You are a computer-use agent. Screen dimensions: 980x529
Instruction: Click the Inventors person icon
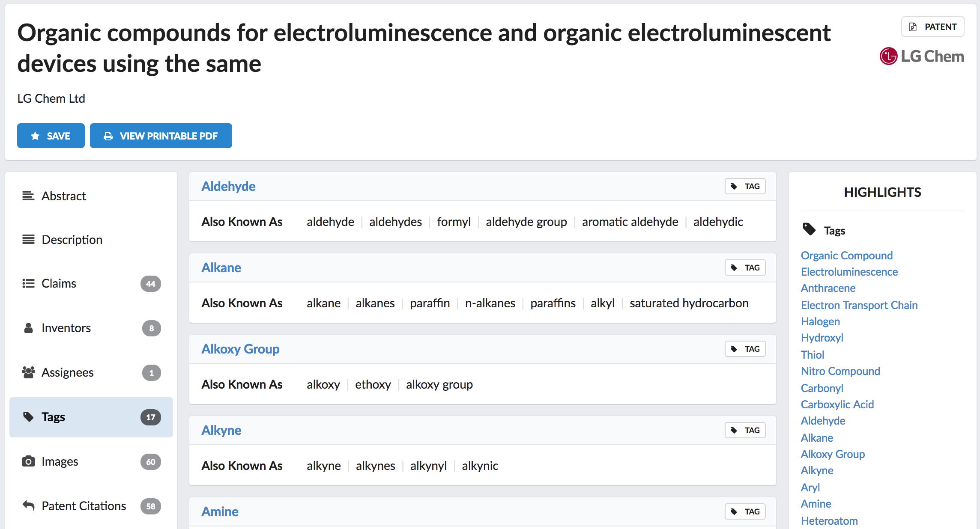[28, 328]
